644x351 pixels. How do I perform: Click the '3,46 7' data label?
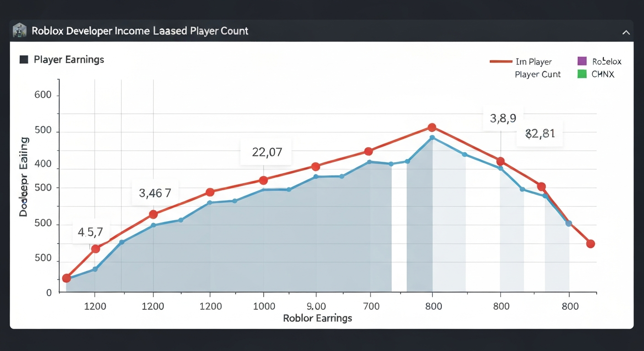pyautogui.click(x=155, y=193)
